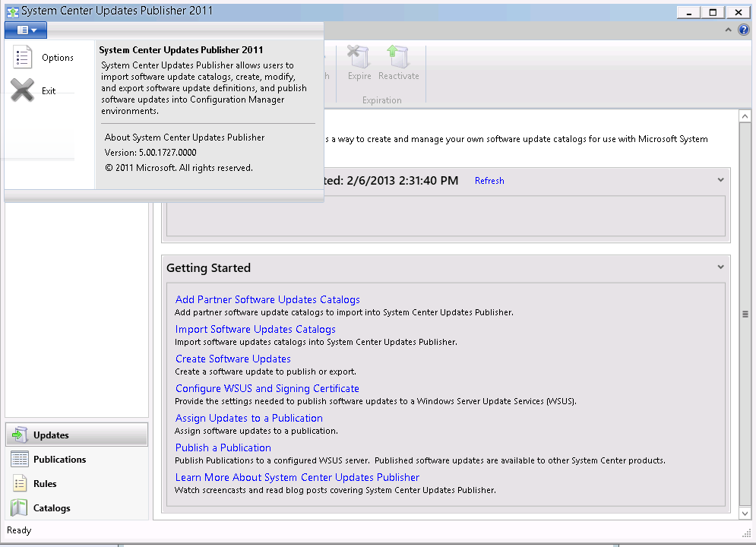Image resolution: width=756 pixels, height=547 pixels.
Task: Click the Help question mark icon
Action: point(743,29)
